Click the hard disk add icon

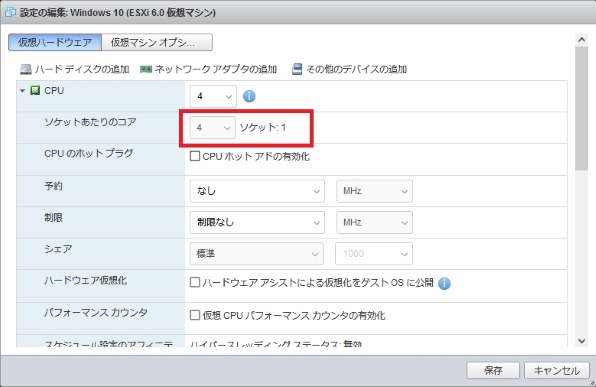(25, 69)
